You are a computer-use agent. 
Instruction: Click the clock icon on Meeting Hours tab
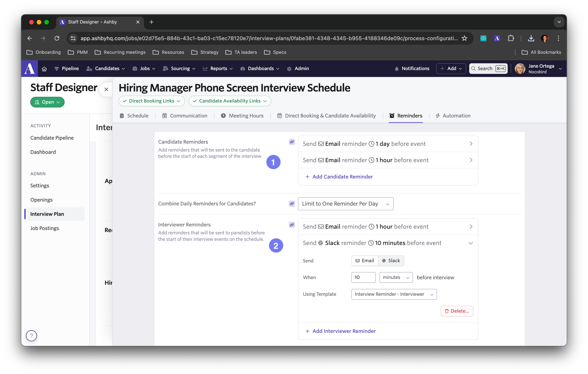pyautogui.click(x=223, y=116)
